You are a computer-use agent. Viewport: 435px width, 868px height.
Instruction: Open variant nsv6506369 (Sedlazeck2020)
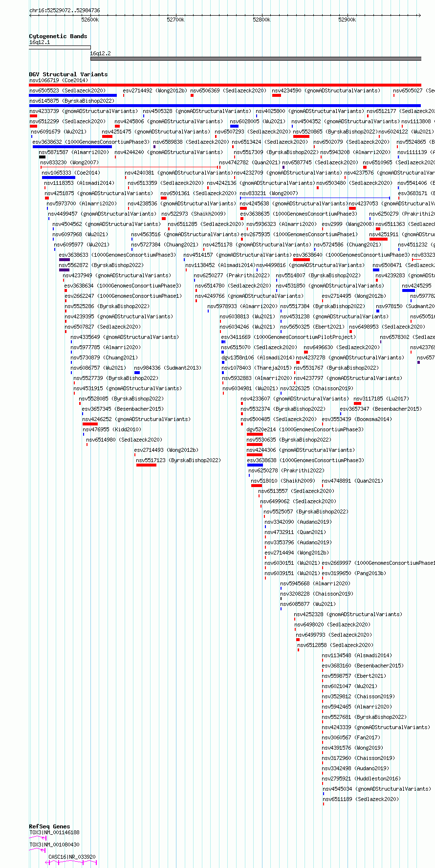pyautogui.click(x=228, y=90)
